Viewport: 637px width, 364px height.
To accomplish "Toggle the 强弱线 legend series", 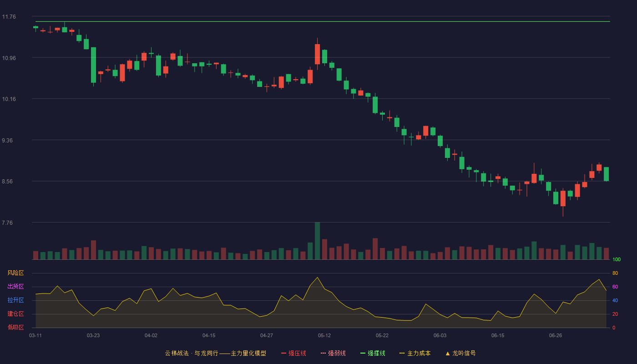I will point(333,353).
